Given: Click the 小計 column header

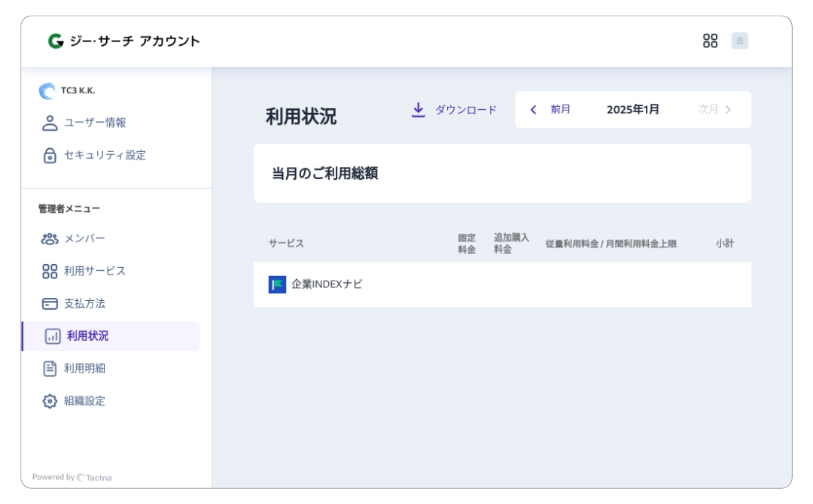Looking at the screenshot, I should tap(725, 243).
